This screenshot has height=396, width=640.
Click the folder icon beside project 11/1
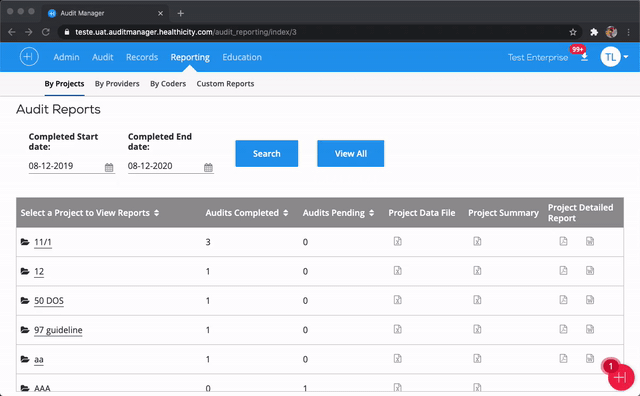point(25,242)
